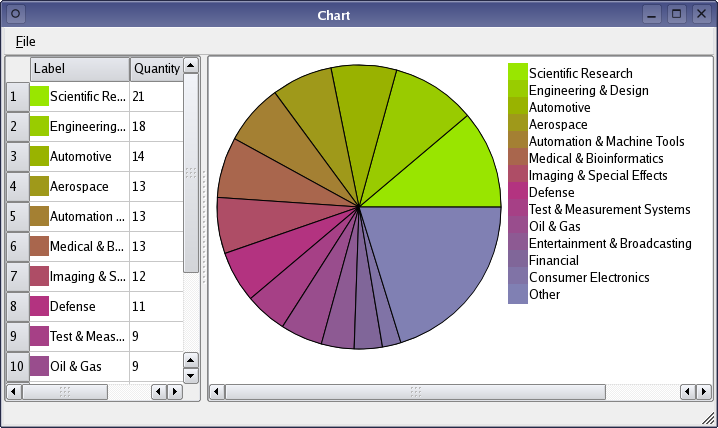Click the Consumer Electronics legend swatch

[517, 277]
